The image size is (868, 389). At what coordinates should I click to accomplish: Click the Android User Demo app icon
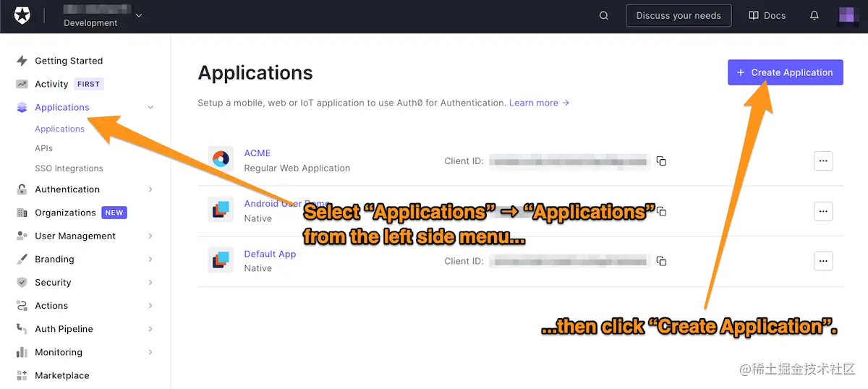point(221,210)
